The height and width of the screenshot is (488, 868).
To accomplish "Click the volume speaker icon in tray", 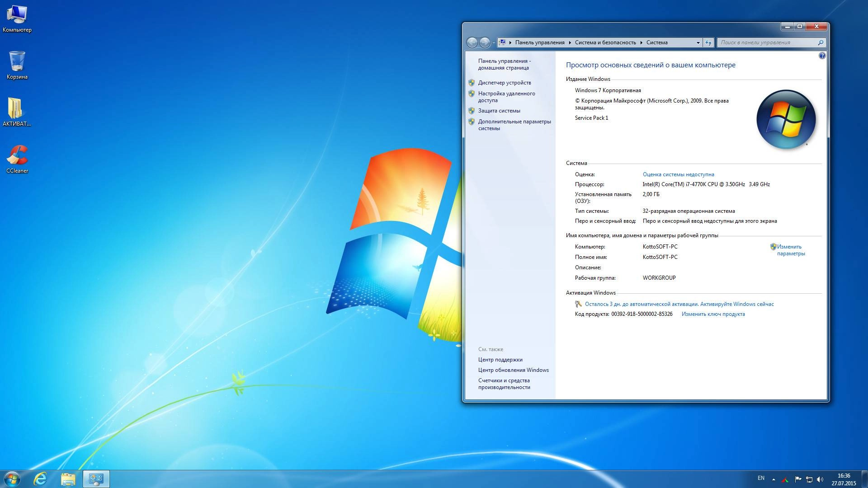I will click(820, 479).
